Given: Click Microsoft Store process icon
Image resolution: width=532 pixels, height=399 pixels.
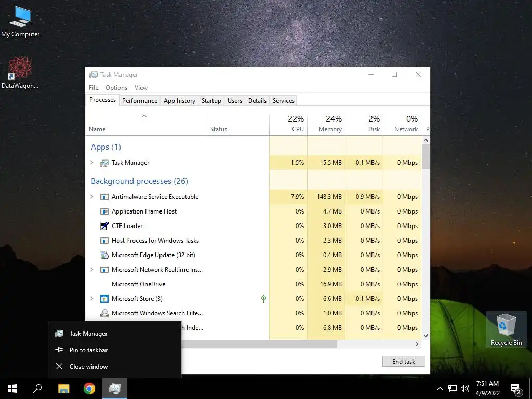Looking at the screenshot, I should point(104,299).
